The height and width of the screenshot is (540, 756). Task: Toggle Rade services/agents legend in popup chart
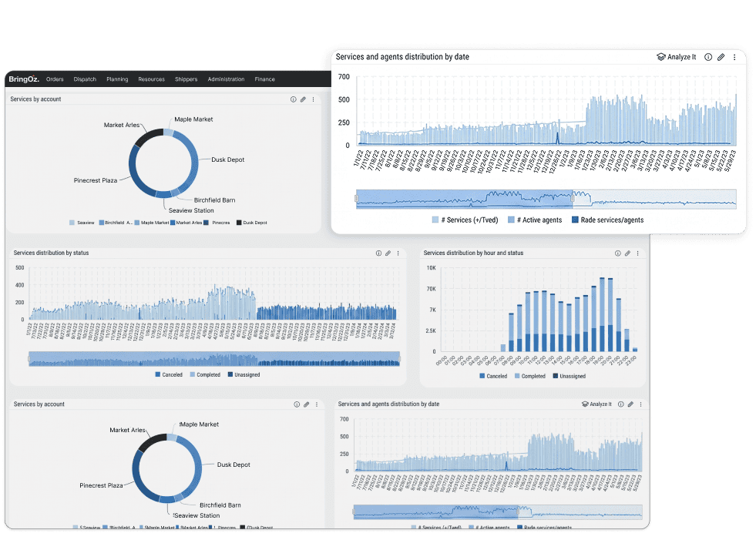607,220
